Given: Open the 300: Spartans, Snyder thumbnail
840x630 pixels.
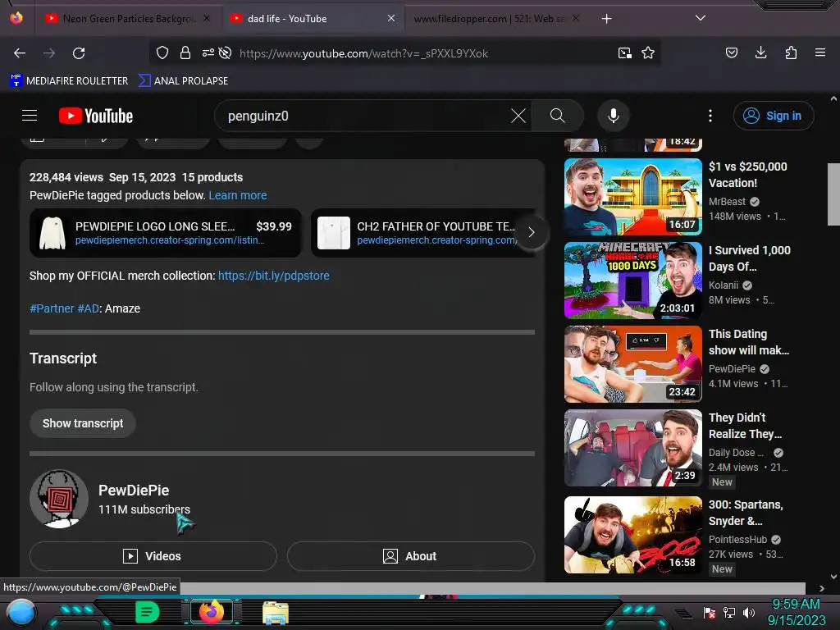Looking at the screenshot, I should 632,535.
